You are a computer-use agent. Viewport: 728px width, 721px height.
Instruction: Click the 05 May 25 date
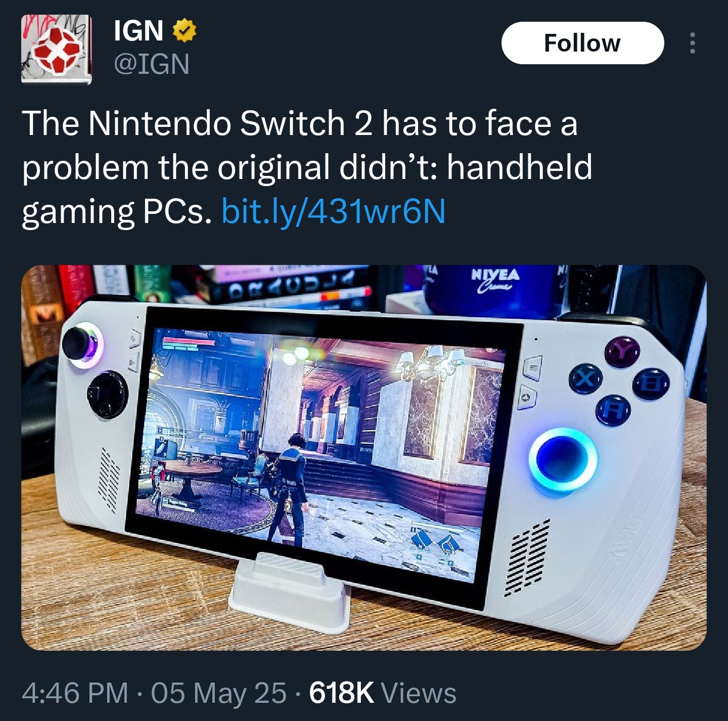pyautogui.click(x=218, y=693)
